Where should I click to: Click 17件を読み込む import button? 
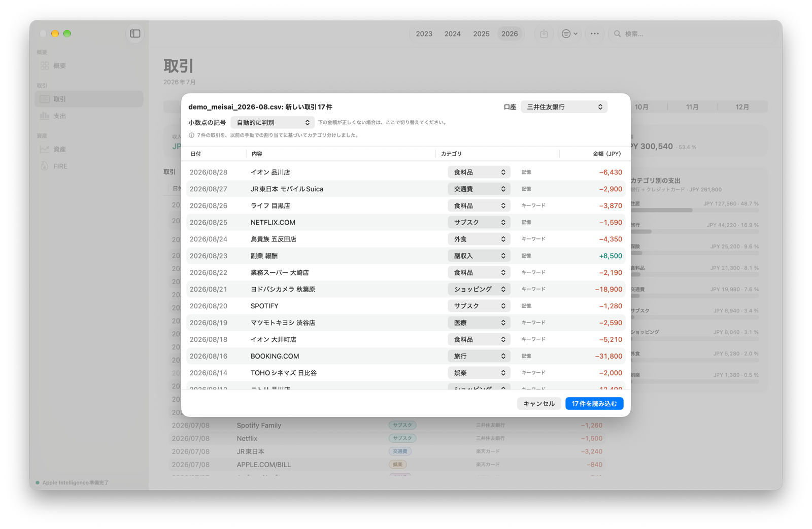tap(594, 404)
